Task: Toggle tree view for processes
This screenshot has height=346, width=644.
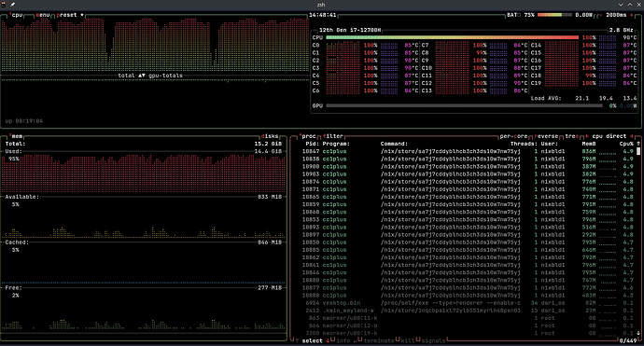Action: [x=572, y=136]
